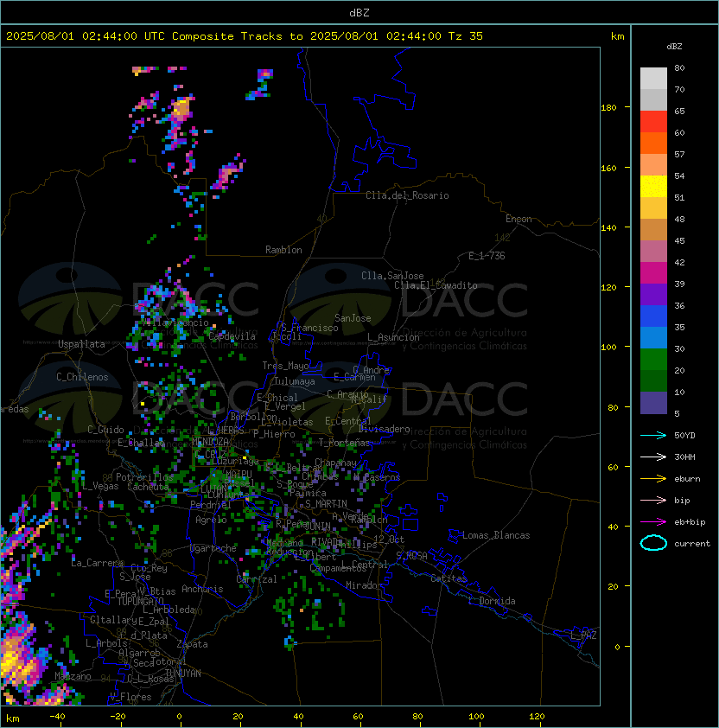Viewport: 719px width, 728px height.
Task: Click the 'Tres_Mayo' place label
Action: click(x=285, y=366)
